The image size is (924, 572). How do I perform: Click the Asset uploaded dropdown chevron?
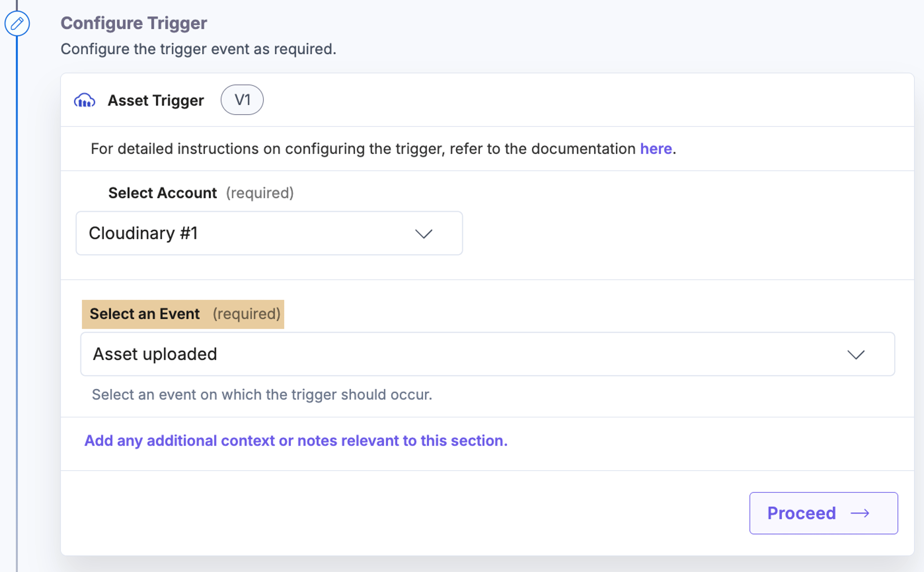(855, 355)
